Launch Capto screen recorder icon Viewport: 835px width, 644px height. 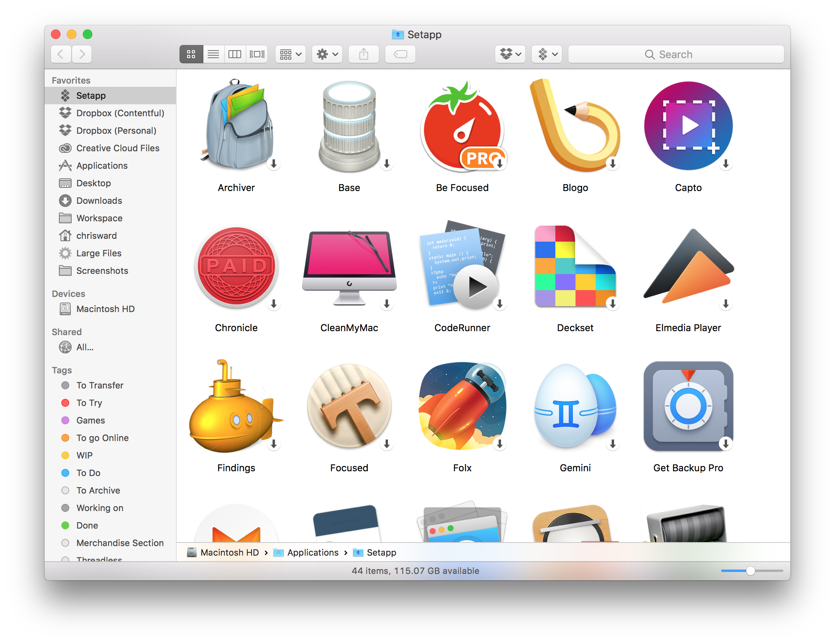688,126
